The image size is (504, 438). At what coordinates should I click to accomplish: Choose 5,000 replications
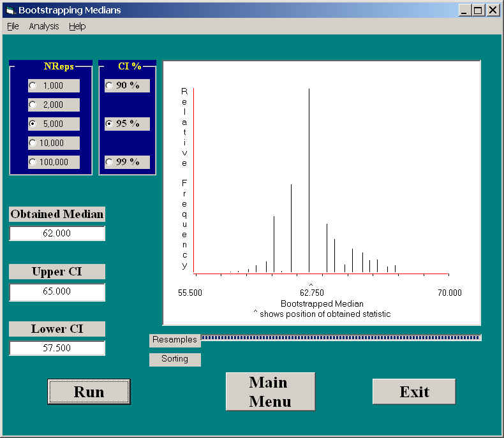point(33,124)
